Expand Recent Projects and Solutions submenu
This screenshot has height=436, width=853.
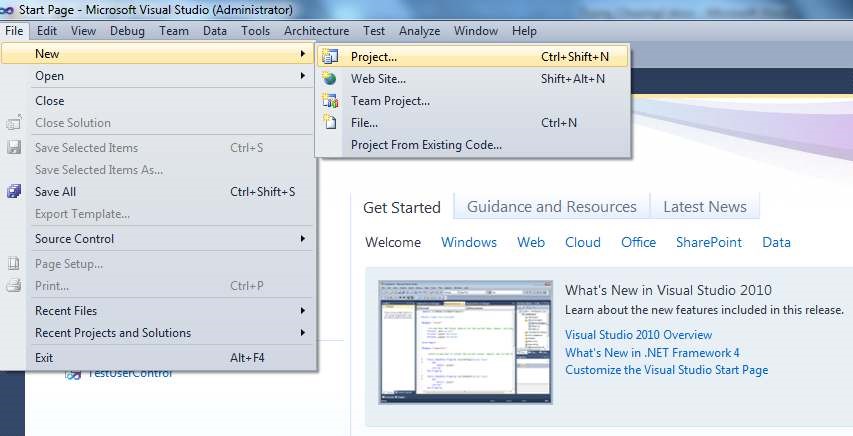click(302, 333)
